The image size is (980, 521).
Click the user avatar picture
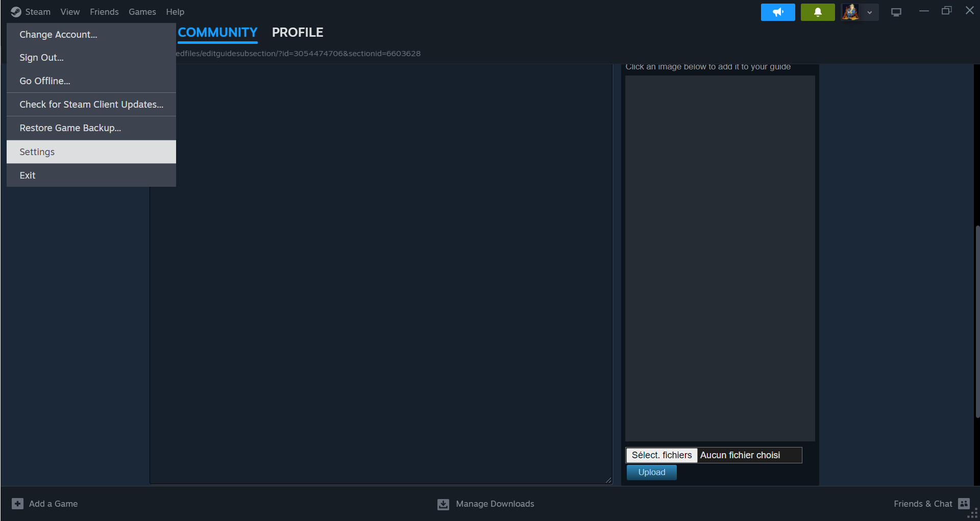click(x=850, y=12)
